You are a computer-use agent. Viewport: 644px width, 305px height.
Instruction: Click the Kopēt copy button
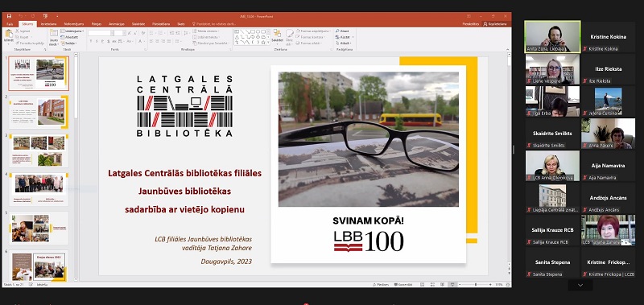23,37
